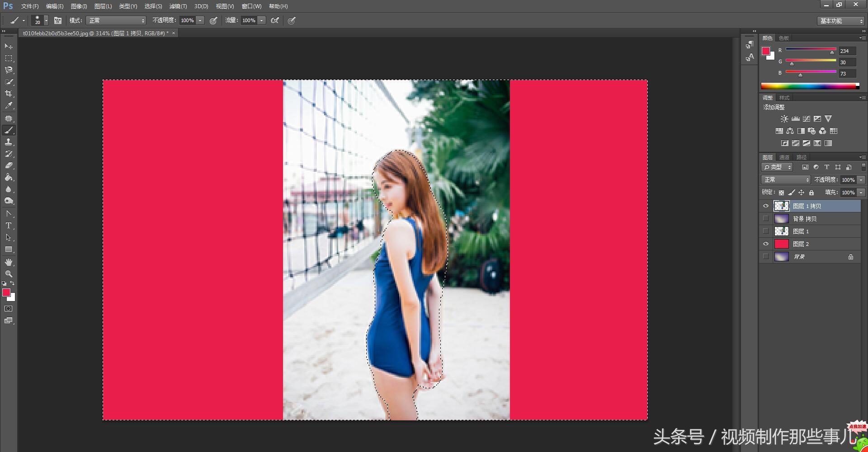Select the Rectangular Marquee tool
Image resolution: width=868 pixels, height=452 pixels.
click(x=9, y=58)
